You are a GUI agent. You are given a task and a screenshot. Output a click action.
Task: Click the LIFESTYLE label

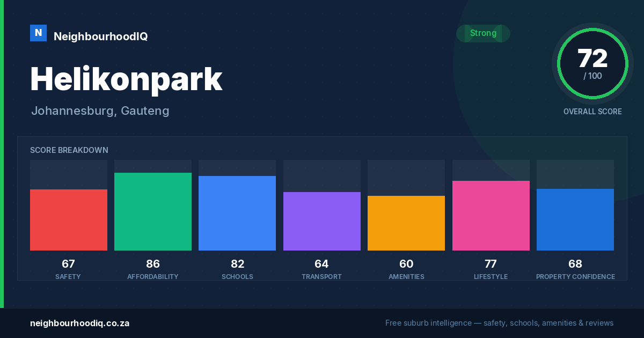coord(491,277)
